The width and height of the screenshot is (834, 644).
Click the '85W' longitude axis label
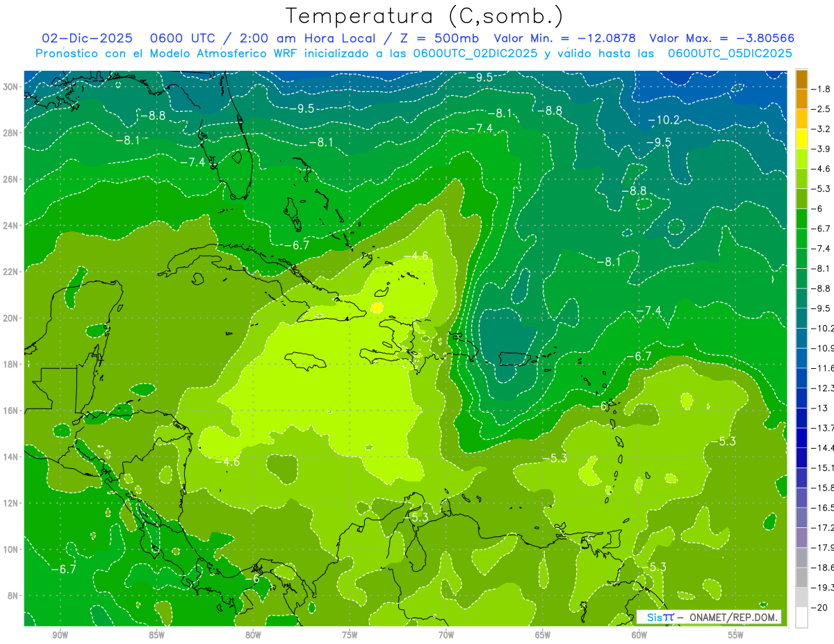(x=156, y=635)
